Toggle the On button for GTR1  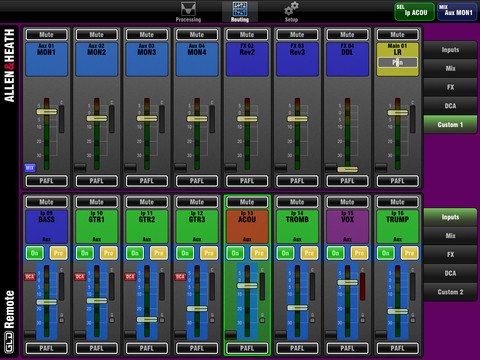coord(85,253)
